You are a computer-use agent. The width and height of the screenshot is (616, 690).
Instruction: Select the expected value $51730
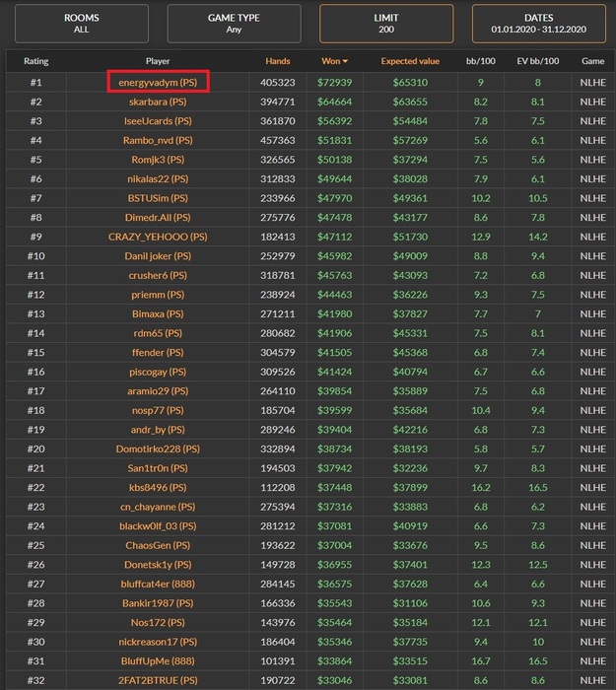pos(410,237)
